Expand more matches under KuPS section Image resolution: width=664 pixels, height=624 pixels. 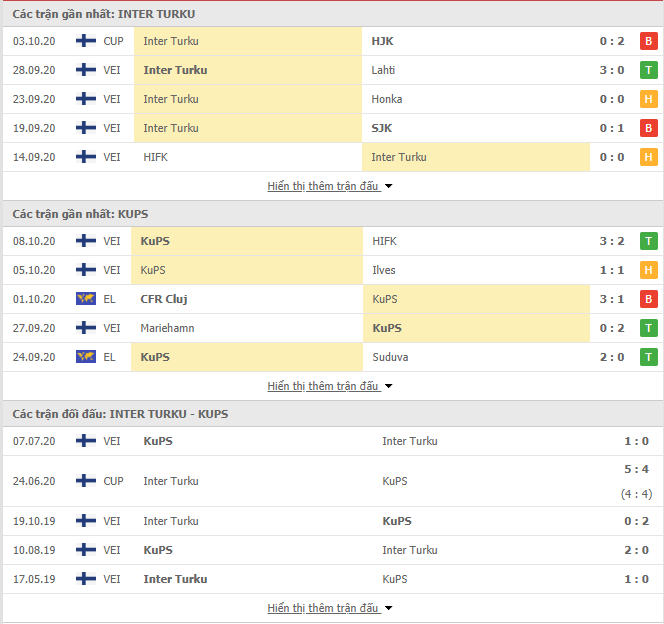pos(329,386)
